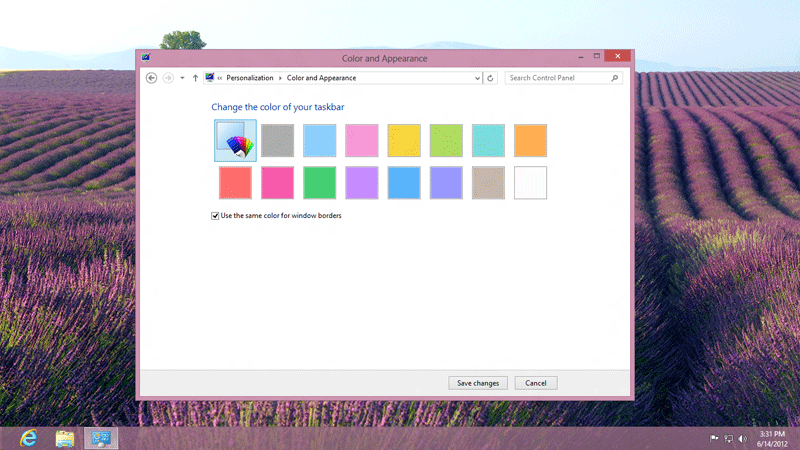The width and height of the screenshot is (800, 450).
Task: Open Internet Explorer from the taskbar
Action: point(28,438)
